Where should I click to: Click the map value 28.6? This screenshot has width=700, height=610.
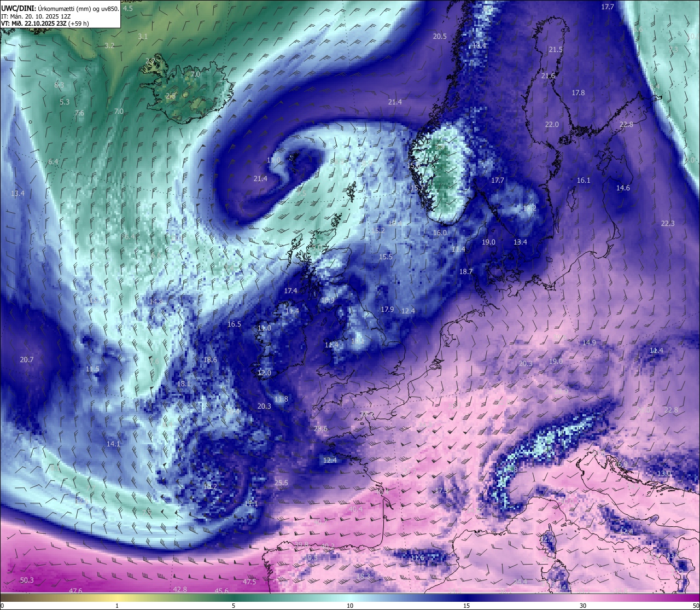pos(320,428)
